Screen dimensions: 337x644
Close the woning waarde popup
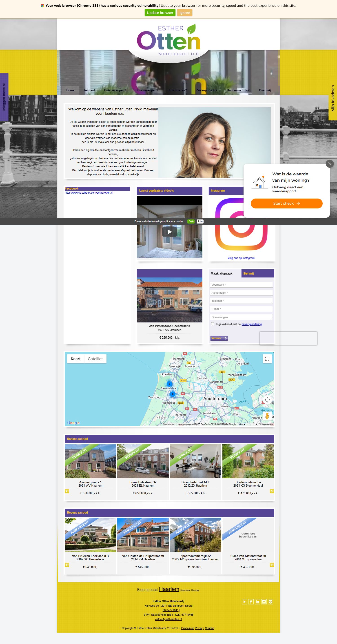pos(330,164)
